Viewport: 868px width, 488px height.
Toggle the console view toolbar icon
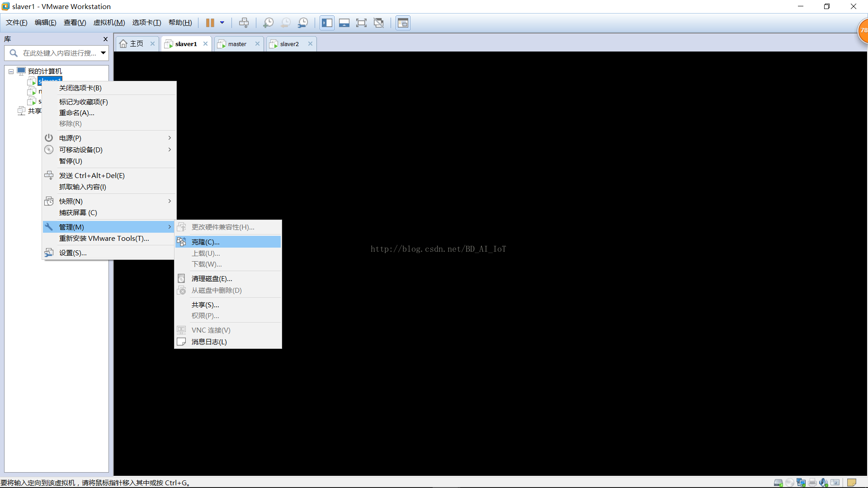click(403, 23)
